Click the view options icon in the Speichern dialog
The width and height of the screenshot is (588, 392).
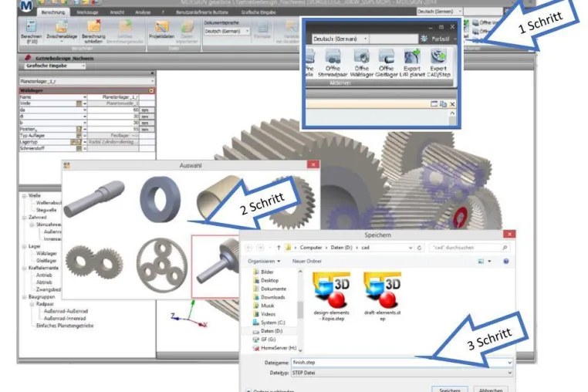click(x=481, y=261)
